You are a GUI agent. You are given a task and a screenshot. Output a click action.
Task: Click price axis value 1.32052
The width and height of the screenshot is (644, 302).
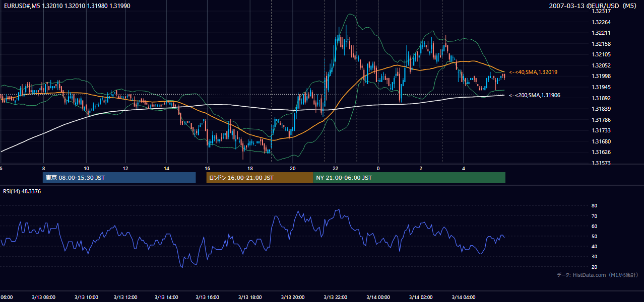pyautogui.click(x=602, y=65)
